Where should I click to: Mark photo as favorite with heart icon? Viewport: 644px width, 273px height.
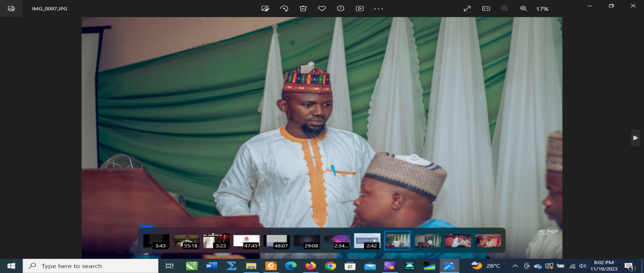pyautogui.click(x=322, y=9)
